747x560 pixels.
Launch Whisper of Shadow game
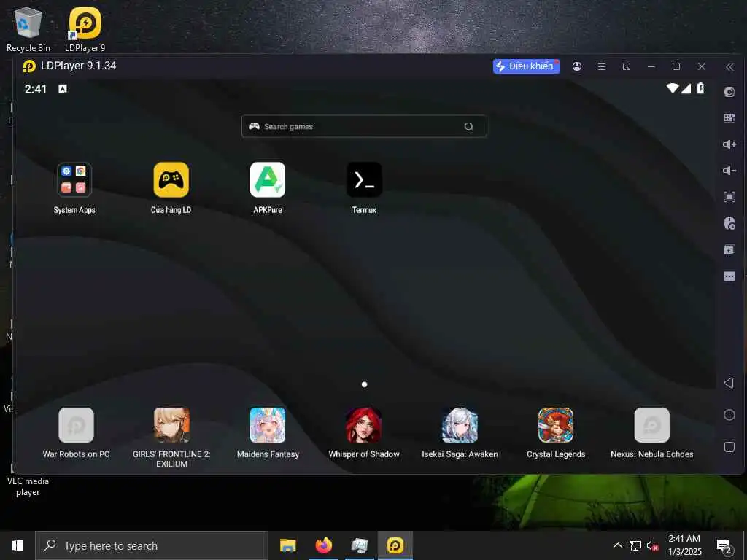[x=364, y=425]
